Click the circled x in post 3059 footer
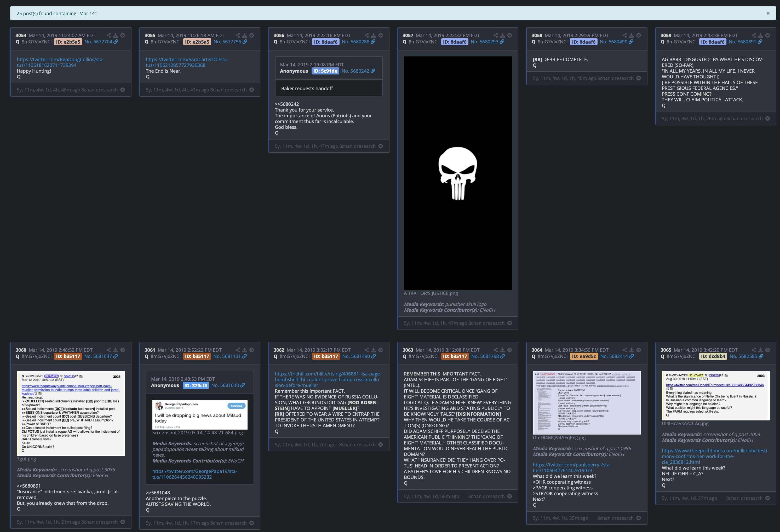Screen dimensions: 780x532 tap(767, 118)
